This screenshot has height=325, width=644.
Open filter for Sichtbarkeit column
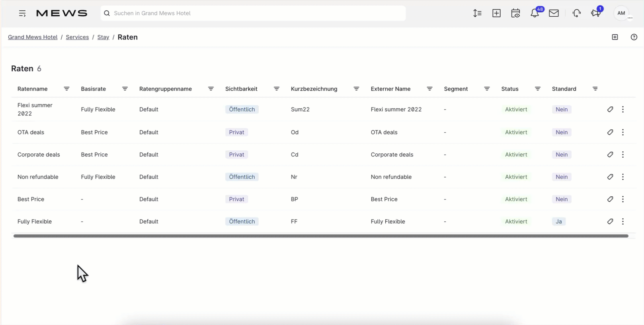pyautogui.click(x=276, y=89)
